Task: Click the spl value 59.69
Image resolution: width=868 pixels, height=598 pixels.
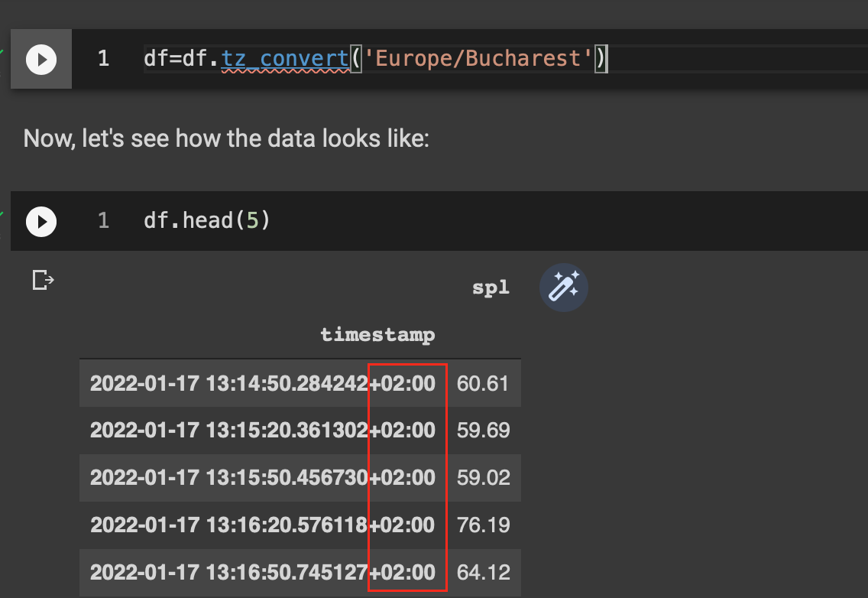Action: (483, 431)
